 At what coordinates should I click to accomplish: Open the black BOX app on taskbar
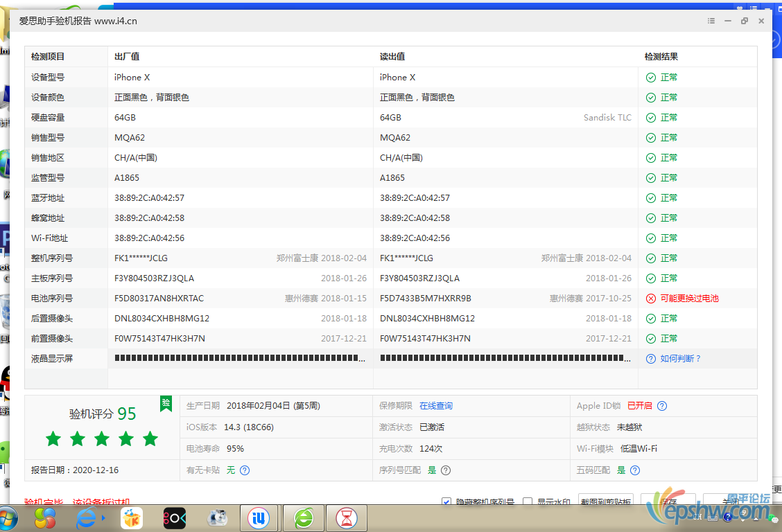click(175, 519)
